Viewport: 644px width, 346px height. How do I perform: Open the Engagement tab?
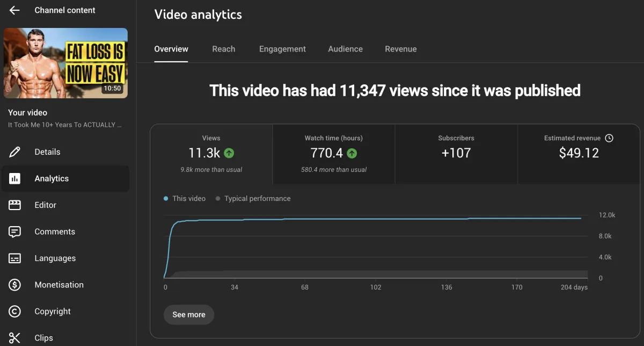pos(282,49)
